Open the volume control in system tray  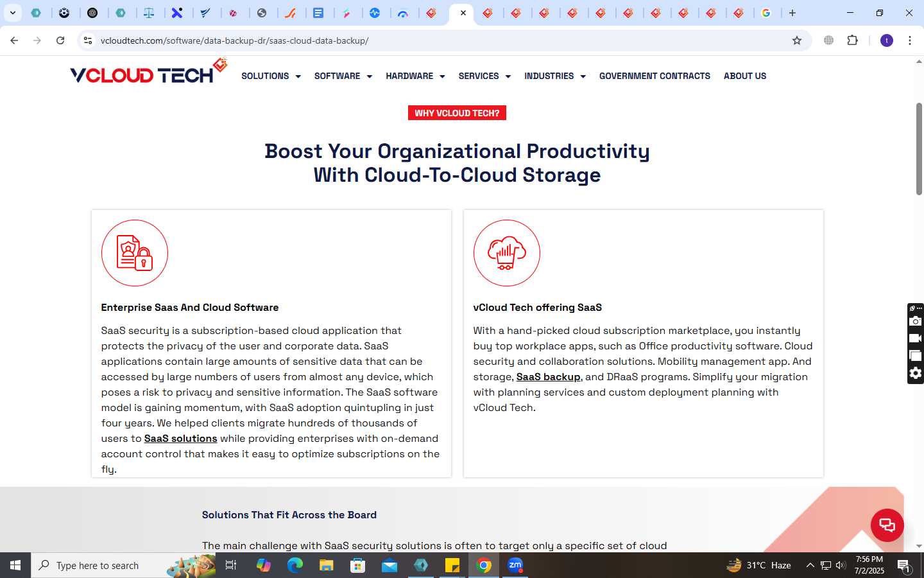[841, 565]
